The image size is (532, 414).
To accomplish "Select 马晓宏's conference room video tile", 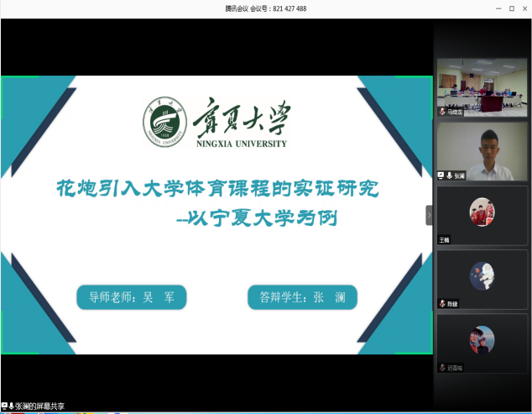I will click(x=482, y=84).
